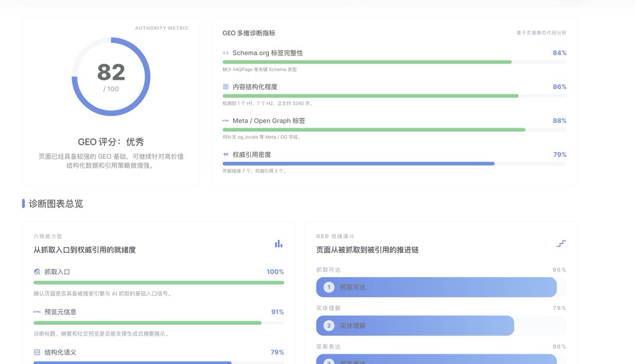
Task: Click the 抓取入口 100% progress bar
Action: click(x=159, y=283)
